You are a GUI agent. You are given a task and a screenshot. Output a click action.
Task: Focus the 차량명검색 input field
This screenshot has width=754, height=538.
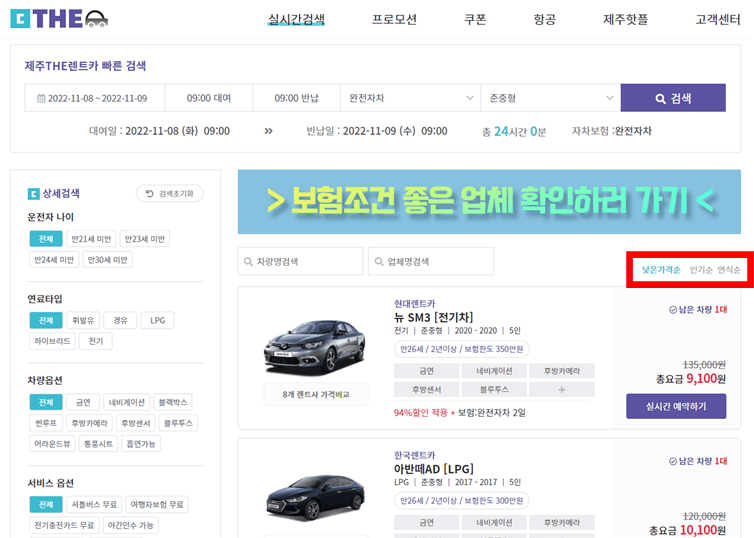coord(301,261)
